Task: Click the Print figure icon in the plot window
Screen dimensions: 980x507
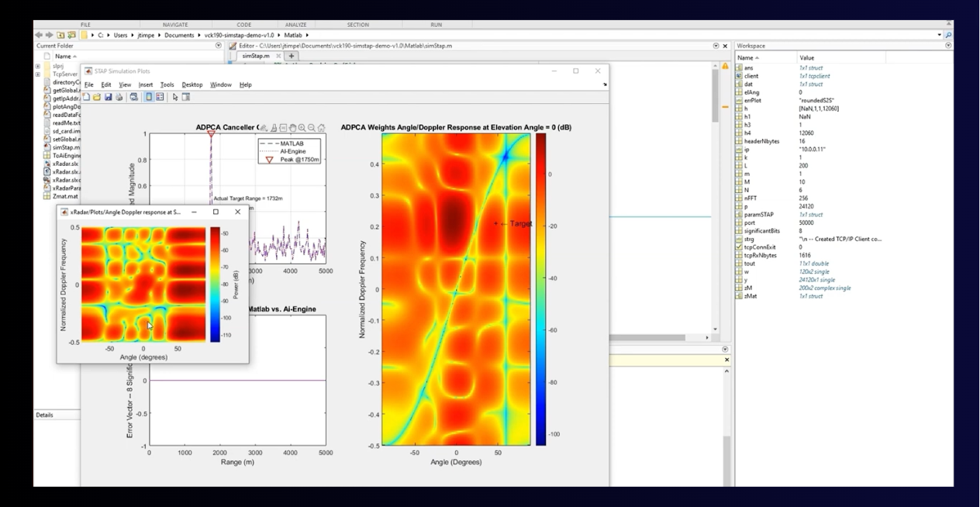Action: [x=119, y=96]
